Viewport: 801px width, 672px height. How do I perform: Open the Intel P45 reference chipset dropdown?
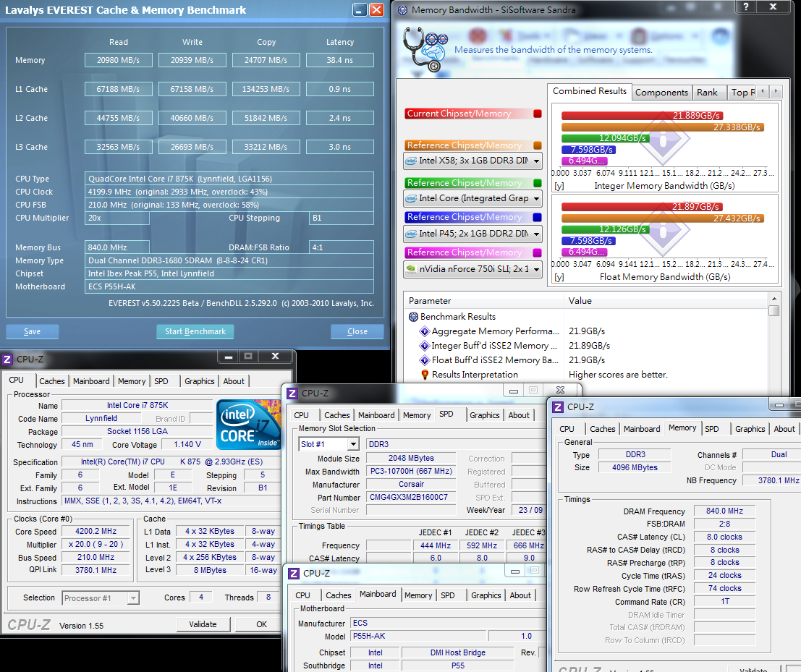(536, 234)
